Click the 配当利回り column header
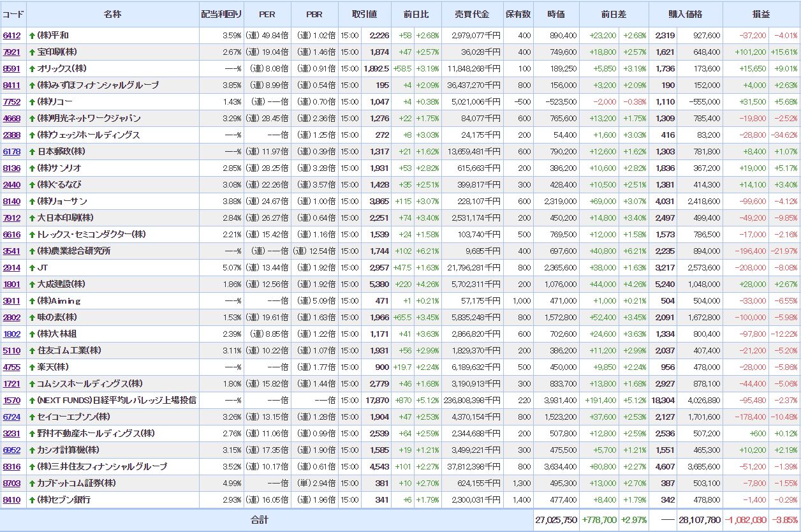 pyautogui.click(x=221, y=14)
